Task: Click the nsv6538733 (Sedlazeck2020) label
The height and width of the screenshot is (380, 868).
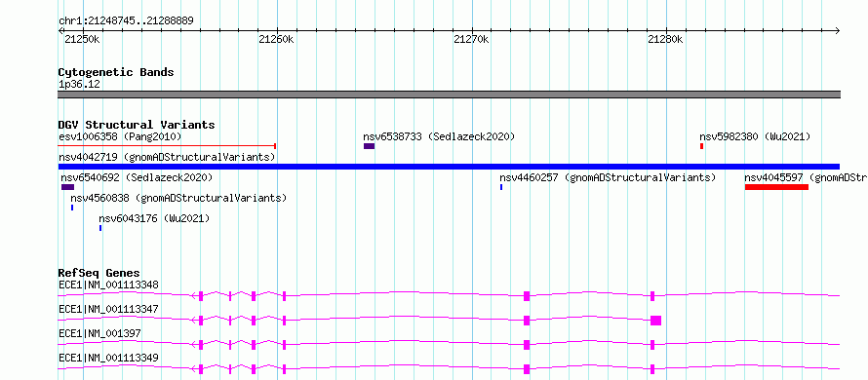Action: coord(439,136)
